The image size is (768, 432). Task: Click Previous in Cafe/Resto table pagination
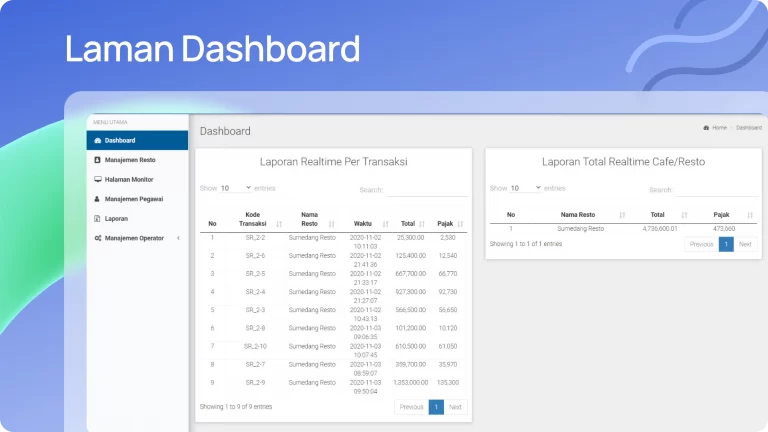tap(701, 244)
